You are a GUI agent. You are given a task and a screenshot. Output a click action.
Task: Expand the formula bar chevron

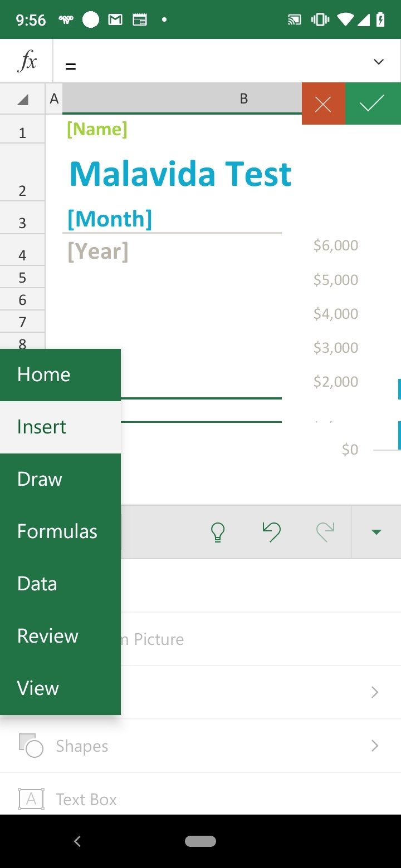tap(379, 61)
